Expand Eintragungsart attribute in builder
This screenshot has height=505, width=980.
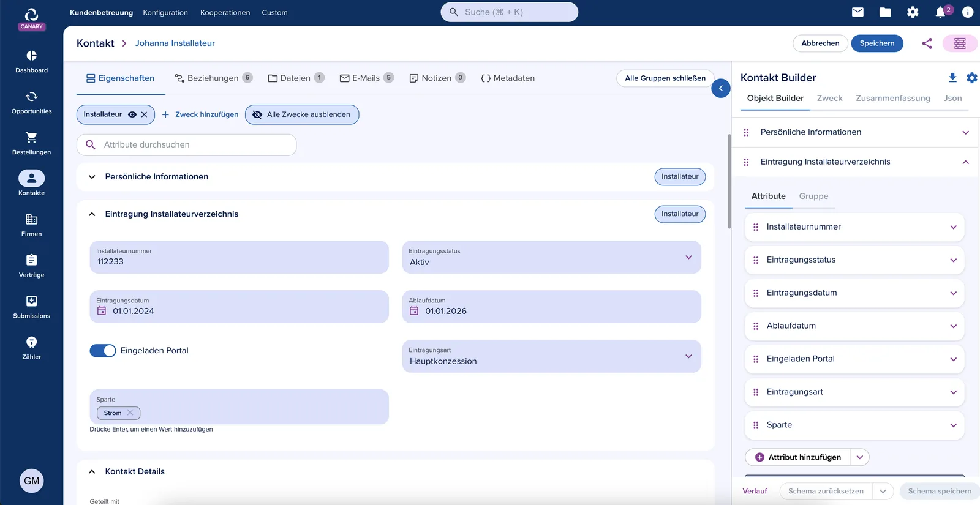pos(954,392)
